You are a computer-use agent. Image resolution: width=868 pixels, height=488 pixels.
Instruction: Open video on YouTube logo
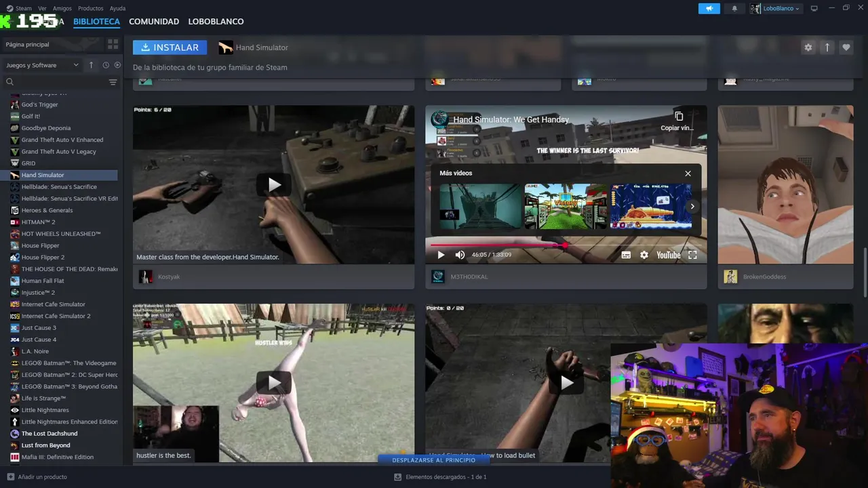pyautogui.click(x=668, y=255)
